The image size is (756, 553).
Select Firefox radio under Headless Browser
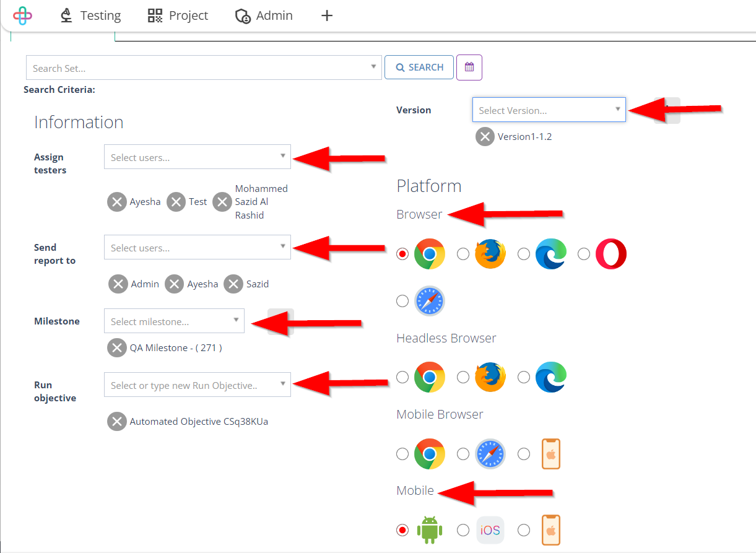463,377
